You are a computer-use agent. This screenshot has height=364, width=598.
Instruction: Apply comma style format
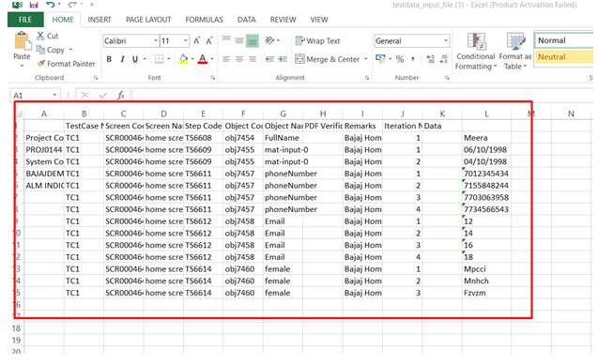coord(413,59)
